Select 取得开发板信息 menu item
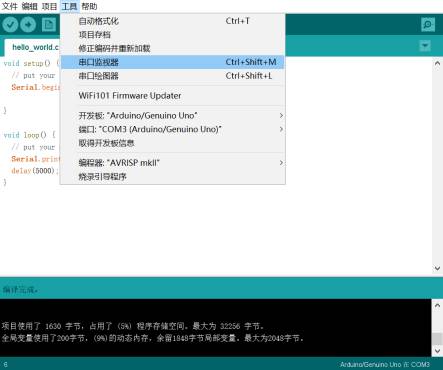443x370 pixels. tap(173, 143)
